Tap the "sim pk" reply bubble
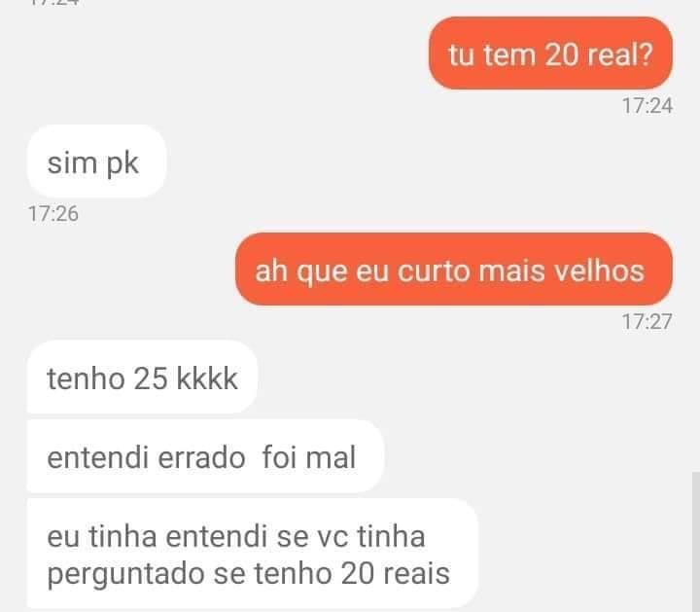The image size is (700, 612). (96, 162)
